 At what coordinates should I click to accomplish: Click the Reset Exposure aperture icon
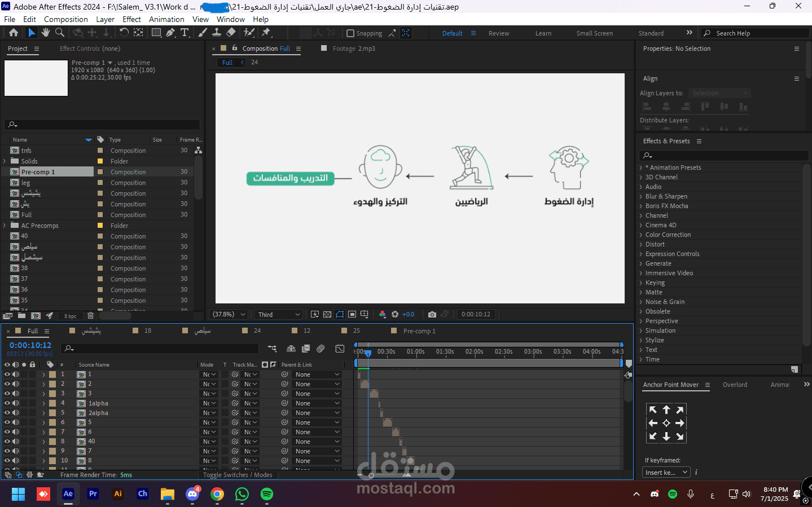[395, 314]
